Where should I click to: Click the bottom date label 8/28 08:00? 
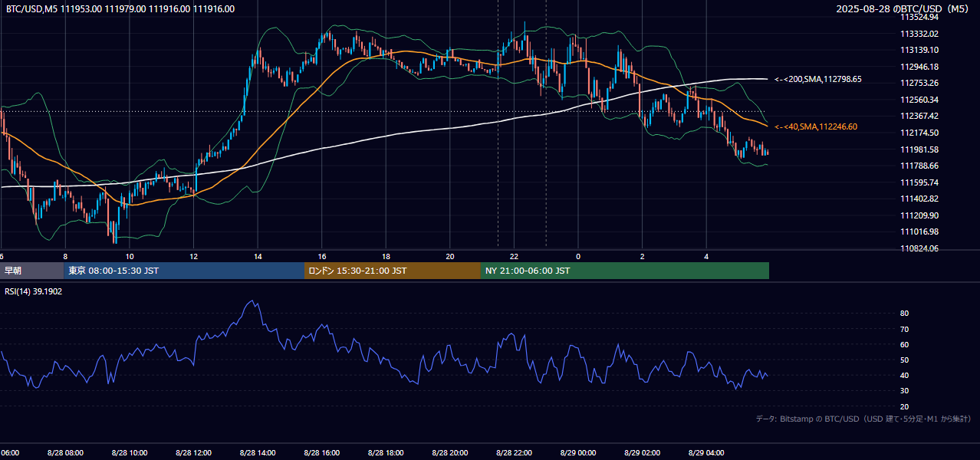coord(65,452)
